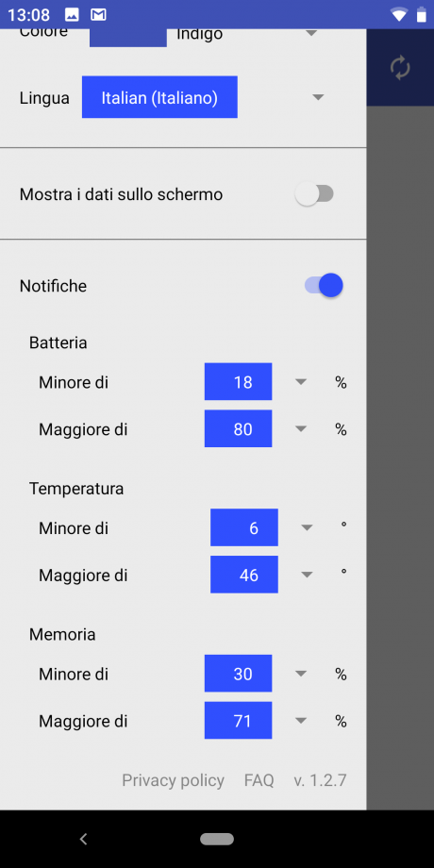Open the Lingua dropdown arrow
The image size is (434, 868).
(318, 97)
